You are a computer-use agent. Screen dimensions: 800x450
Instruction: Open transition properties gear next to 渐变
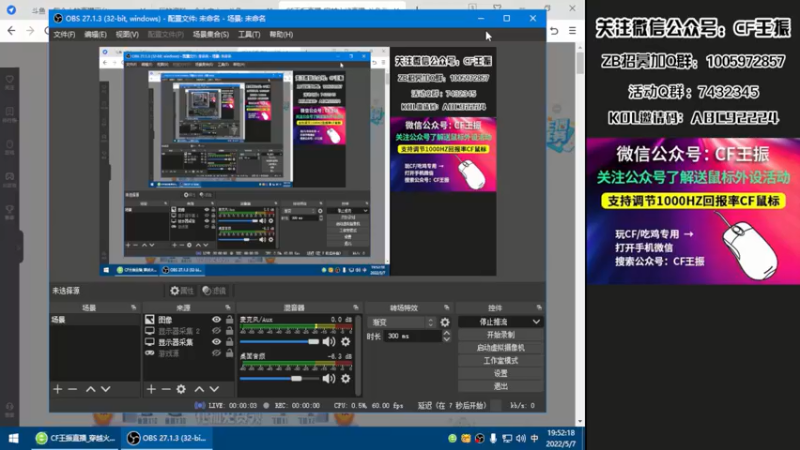click(x=445, y=322)
